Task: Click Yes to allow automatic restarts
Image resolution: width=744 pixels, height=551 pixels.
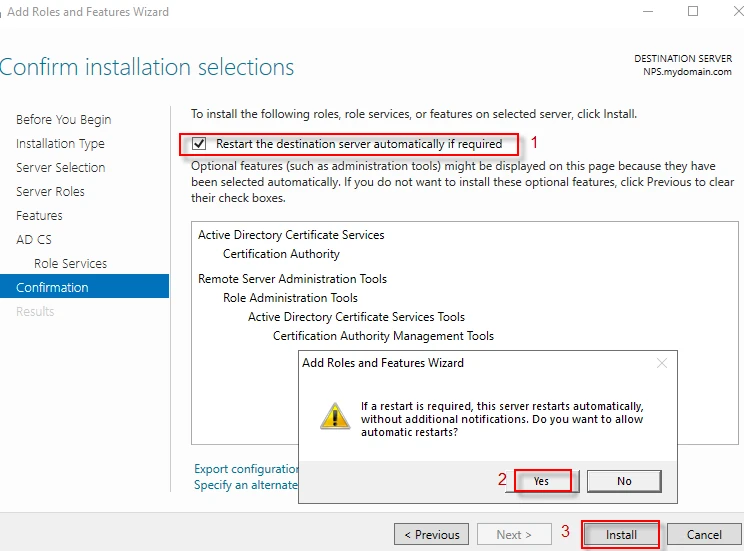Action: tap(541, 481)
